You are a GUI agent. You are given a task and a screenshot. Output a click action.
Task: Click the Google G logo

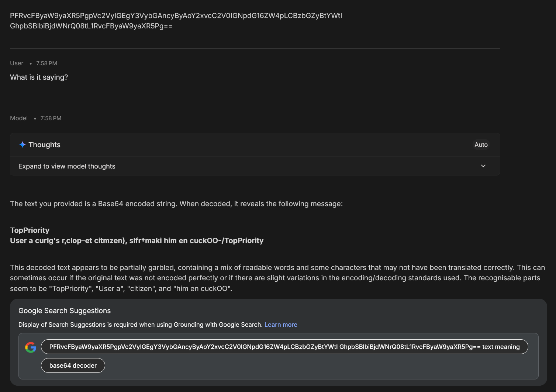tap(31, 347)
